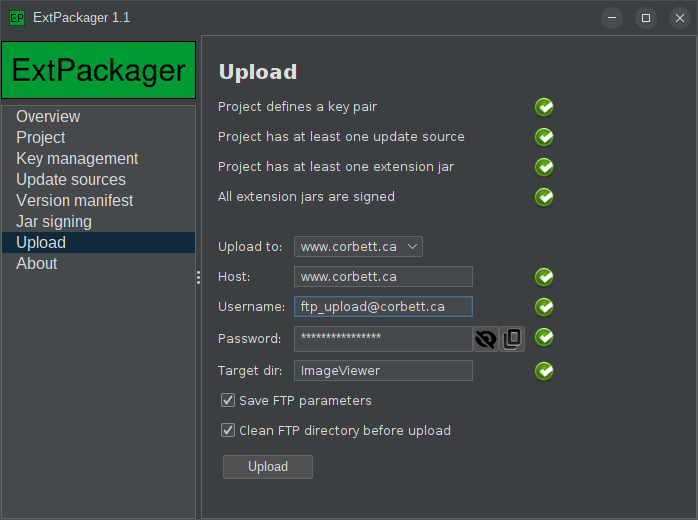This screenshot has width=698, height=520.
Task: Toggle password visibility eye icon
Action: [x=486, y=339]
